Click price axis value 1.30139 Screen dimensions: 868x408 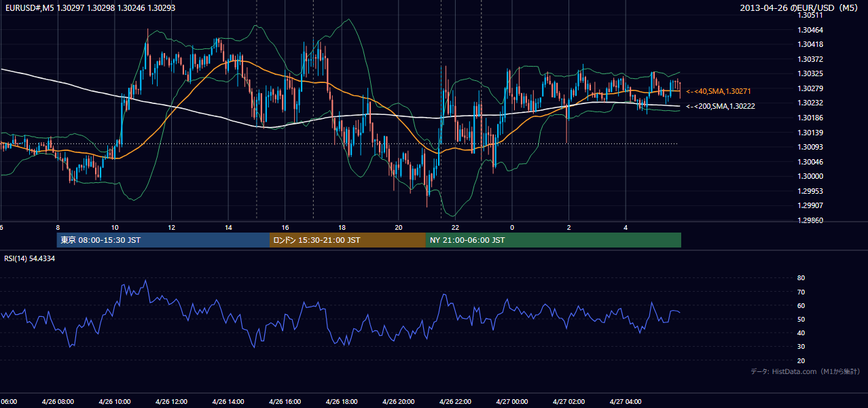(811, 133)
